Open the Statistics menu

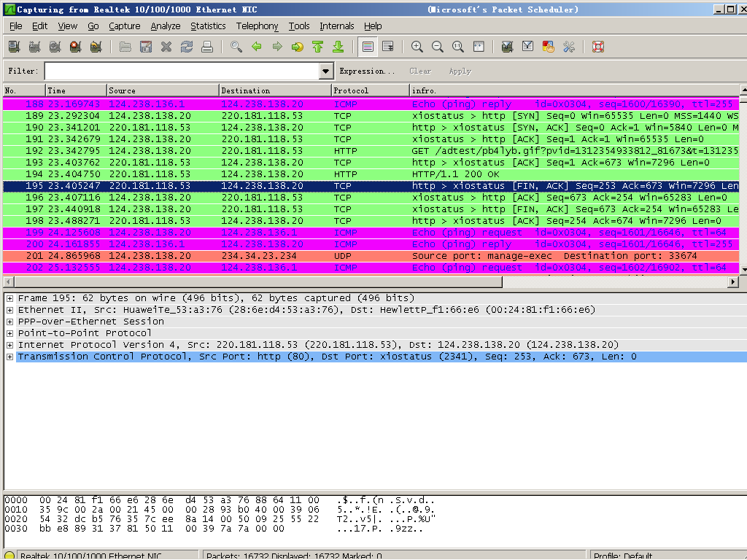[x=208, y=26]
